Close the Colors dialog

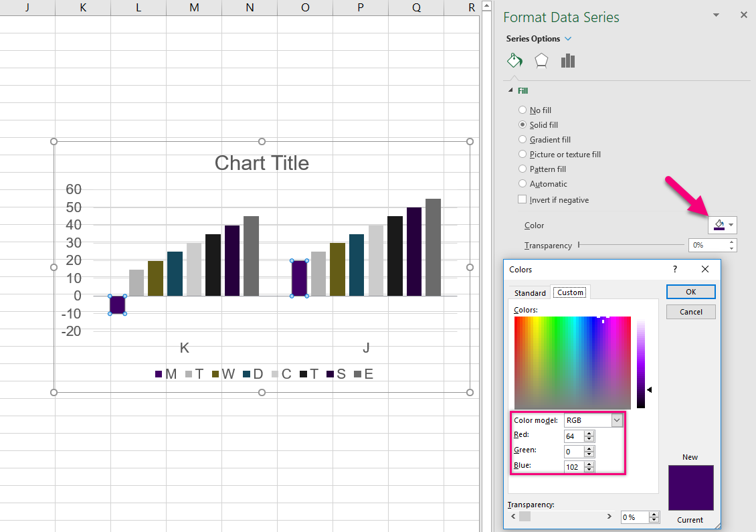click(705, 269)
